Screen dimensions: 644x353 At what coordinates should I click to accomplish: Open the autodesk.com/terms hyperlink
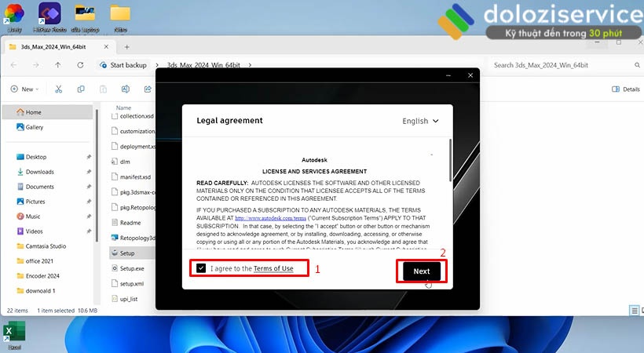(x=270, y=218)
